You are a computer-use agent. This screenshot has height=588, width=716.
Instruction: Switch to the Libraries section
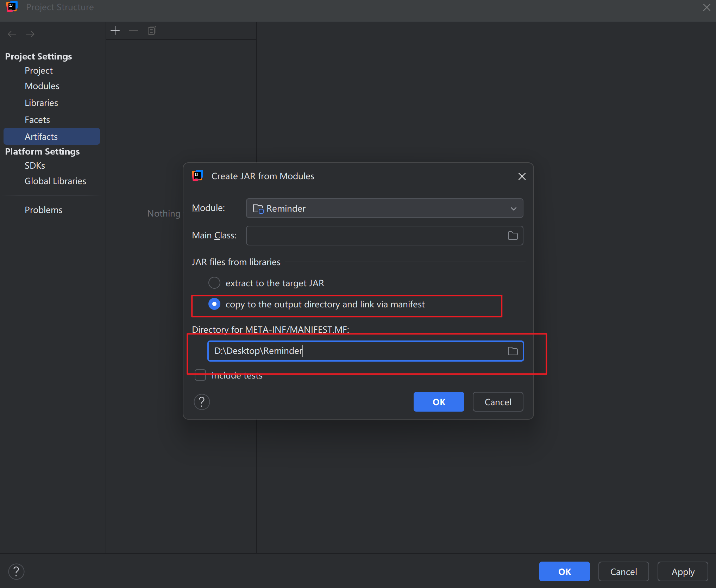[41, 103]
